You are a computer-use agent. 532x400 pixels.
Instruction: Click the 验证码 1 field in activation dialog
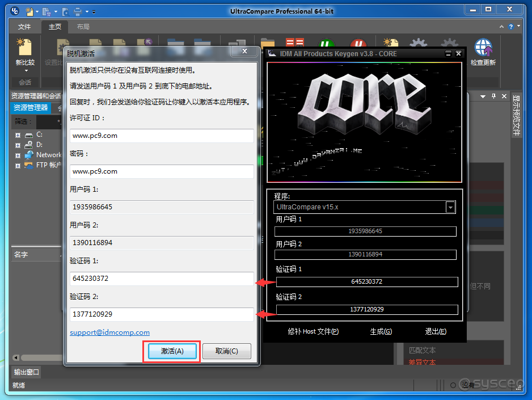(x=162, y=279)
